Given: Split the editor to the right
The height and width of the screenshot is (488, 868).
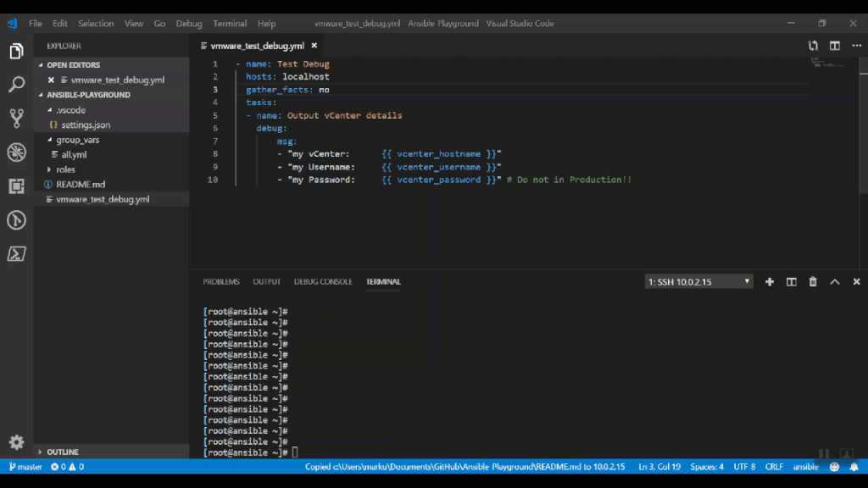Looking at the screenshot, I should coord(835,46).
